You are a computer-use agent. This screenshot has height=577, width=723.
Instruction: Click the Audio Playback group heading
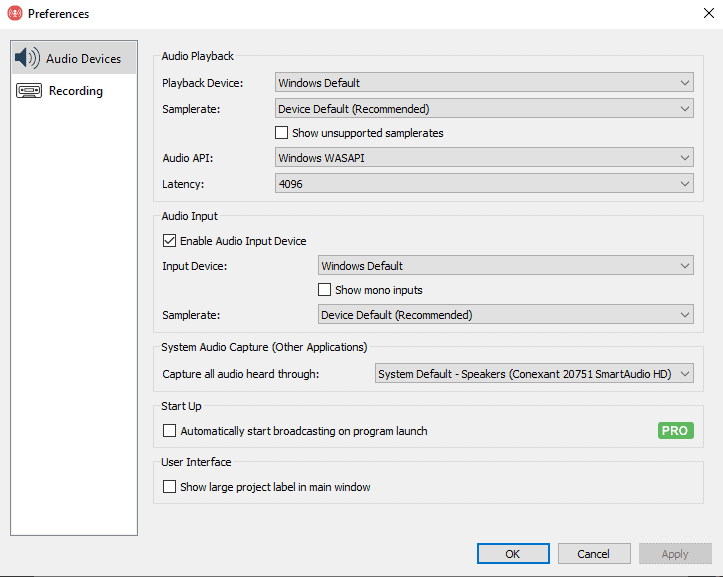(197, 56)
